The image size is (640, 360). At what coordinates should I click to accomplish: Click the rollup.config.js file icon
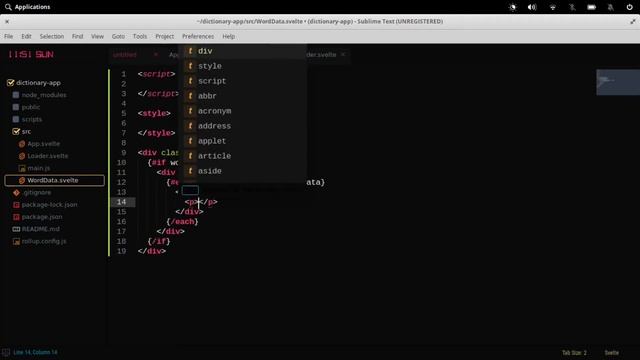pyautogui.click(x=16, y=241)
